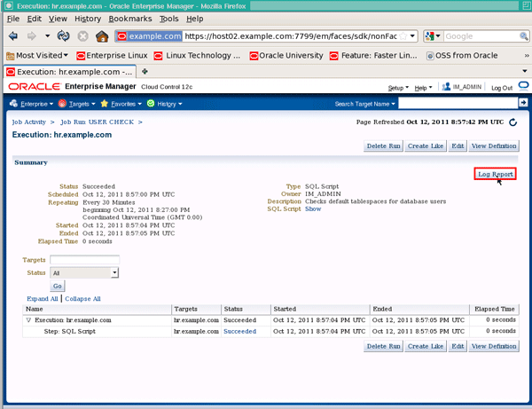Click the example.com site identity badge
Viewport: 532px width, 409px height.
click(150, 36)
